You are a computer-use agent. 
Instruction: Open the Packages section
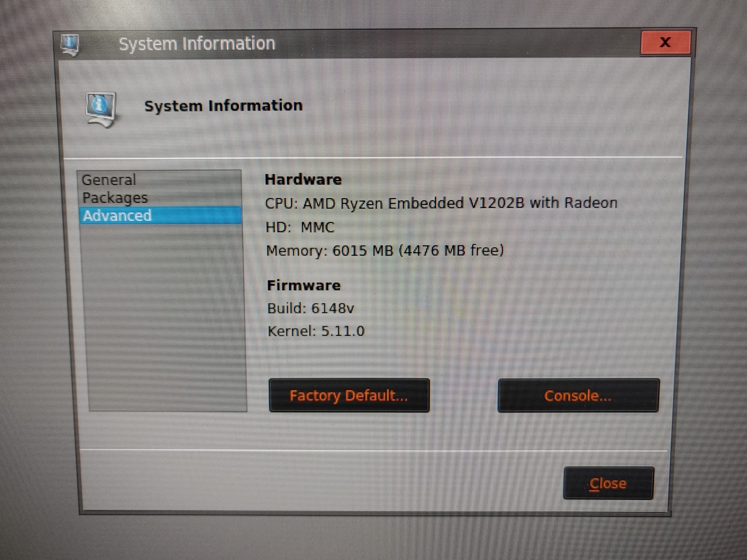click(x=160, y=198)
